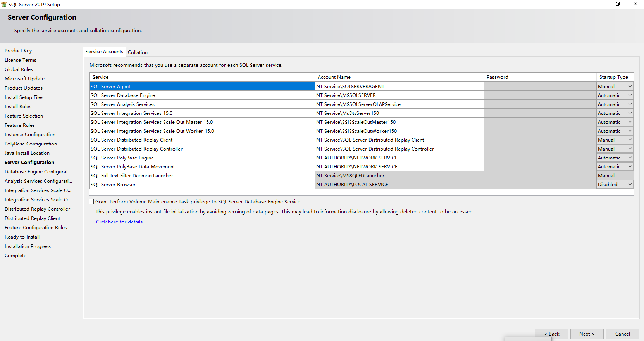
Task: Switch to the Collation tab
Action: (x=138, y=52)
